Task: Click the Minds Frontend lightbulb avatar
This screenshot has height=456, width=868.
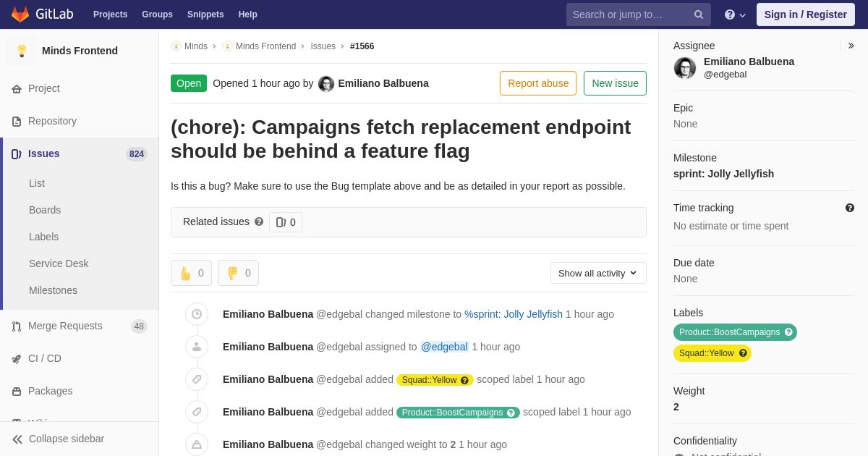Action: pyautogui.click(x=22, y=51)
